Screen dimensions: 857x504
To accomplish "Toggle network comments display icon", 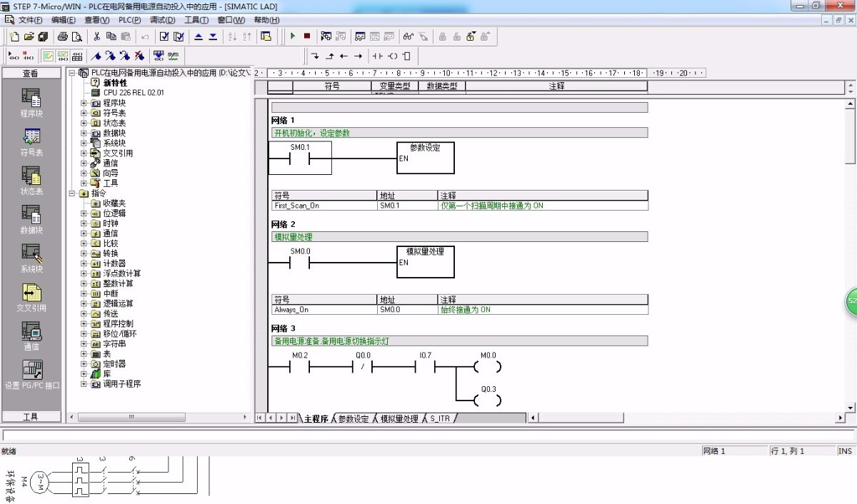I will (x=62, y=56).
